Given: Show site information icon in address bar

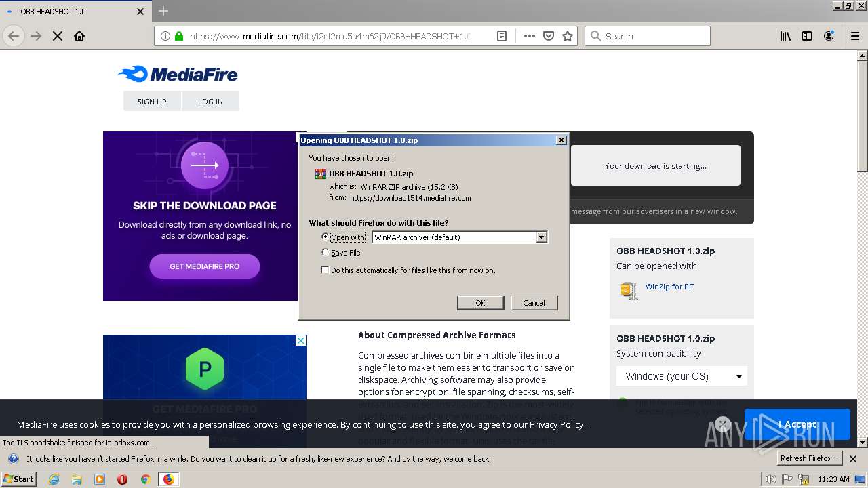Looking at the screenshot, I should pyautogui.click(x=165, y=36).
